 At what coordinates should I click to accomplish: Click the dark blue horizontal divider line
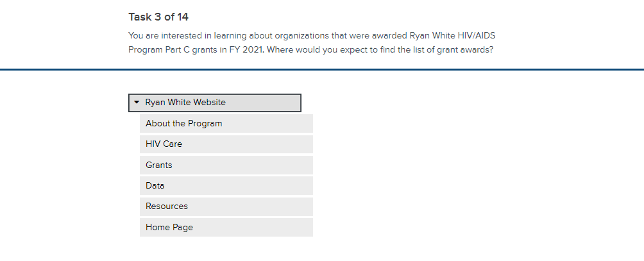[385, 69]
